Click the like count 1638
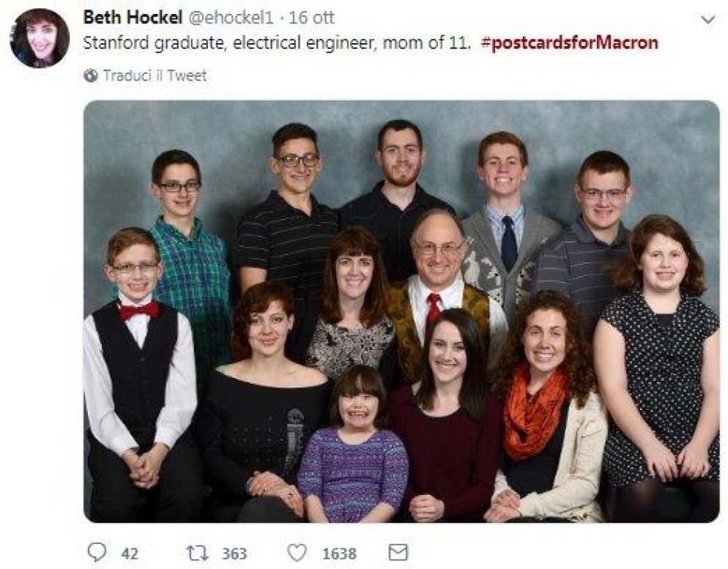The height and width of the screenshot is (569, 728). [339, 554]
